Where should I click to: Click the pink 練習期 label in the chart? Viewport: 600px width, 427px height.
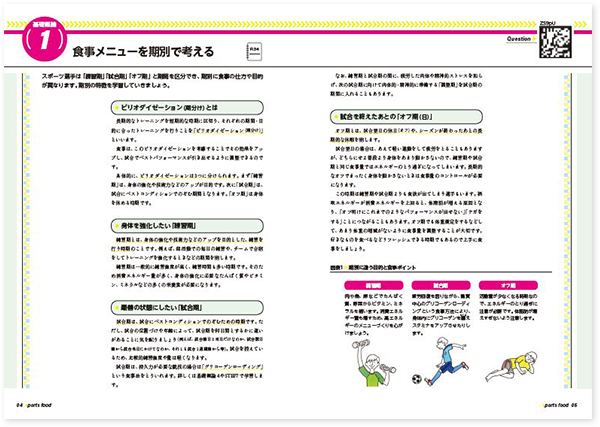pyautogui.click(x=373, y=285)
